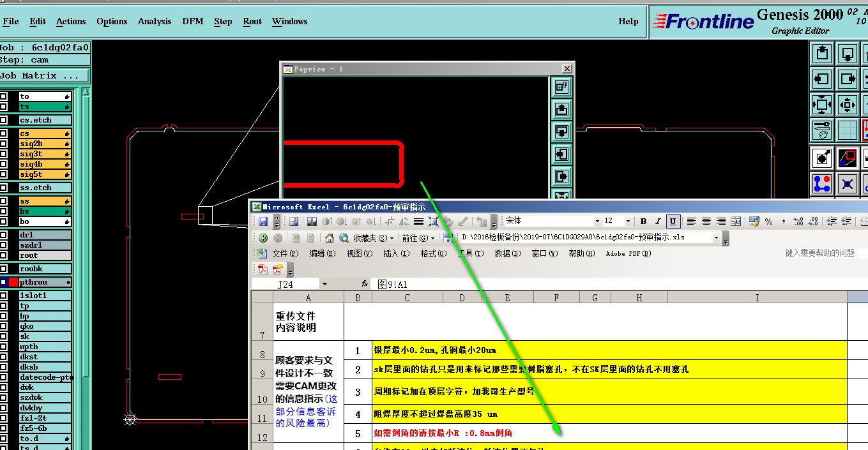Click the Popview pan up icon
Image resolution: width=868 pixels, height=450 pixels.
tap(561, 110)
